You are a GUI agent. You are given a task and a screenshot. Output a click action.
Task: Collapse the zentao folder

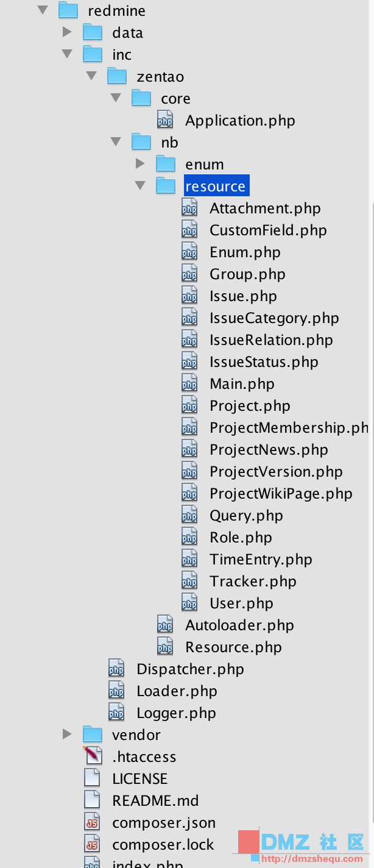tap(91, 76)
